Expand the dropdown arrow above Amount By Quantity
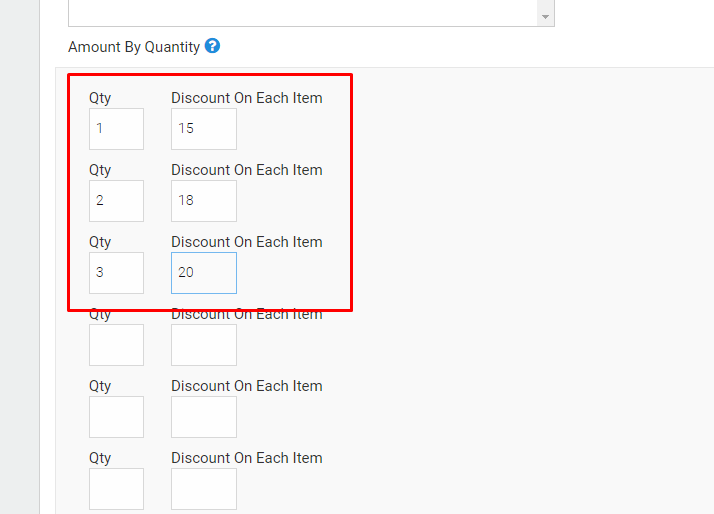The image size is (714, 514). click(545, 16)
